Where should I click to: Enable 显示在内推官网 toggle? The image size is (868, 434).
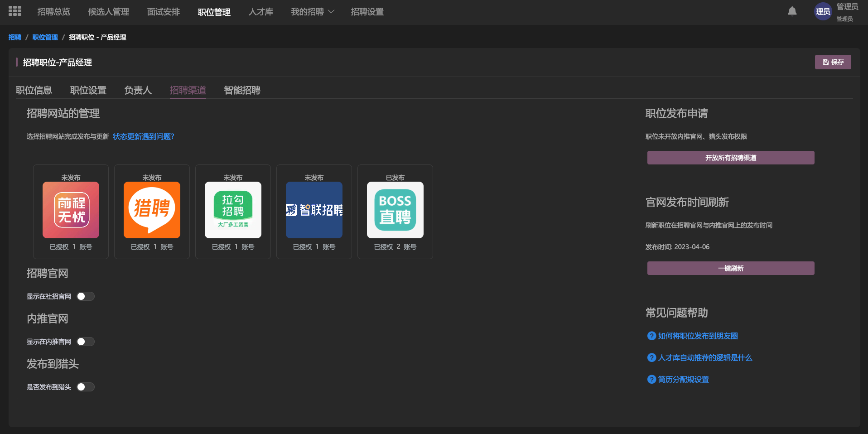pos(85,342)
